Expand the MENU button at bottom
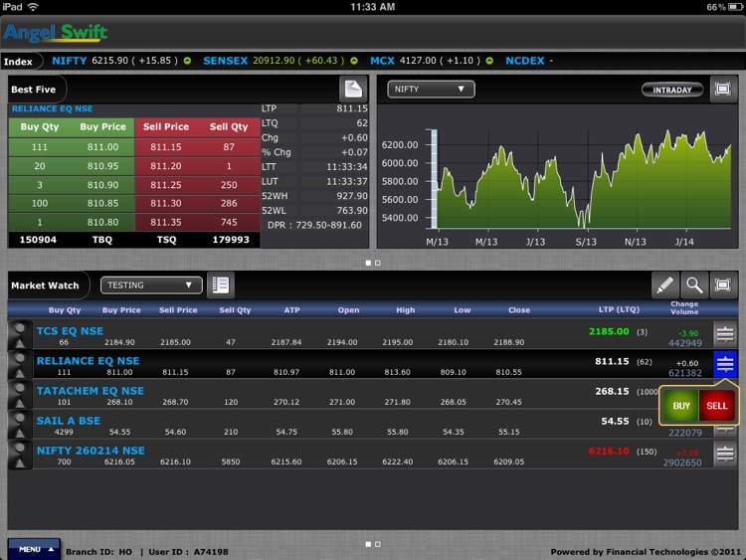The image size is (746, 560). point(34,549)
